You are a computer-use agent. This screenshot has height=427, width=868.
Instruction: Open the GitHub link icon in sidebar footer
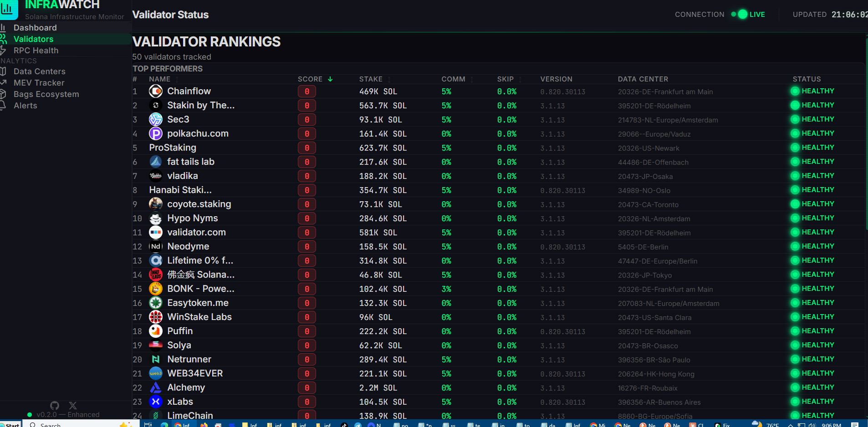(55, 405)
